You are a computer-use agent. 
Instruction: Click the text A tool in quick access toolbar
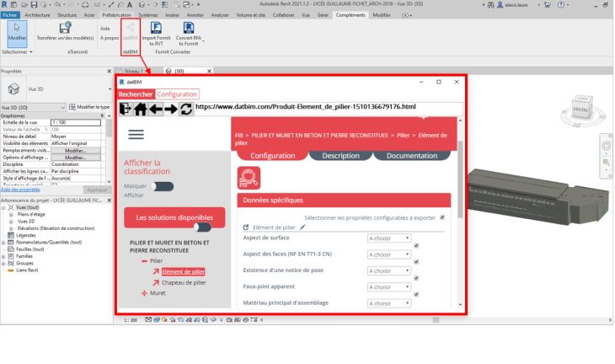[x=130, y=5]
